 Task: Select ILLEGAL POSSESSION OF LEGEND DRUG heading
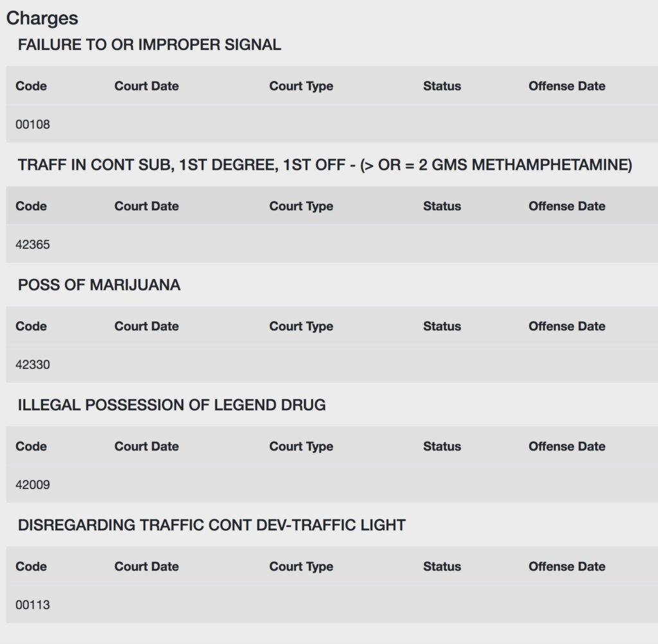[172, 405]
